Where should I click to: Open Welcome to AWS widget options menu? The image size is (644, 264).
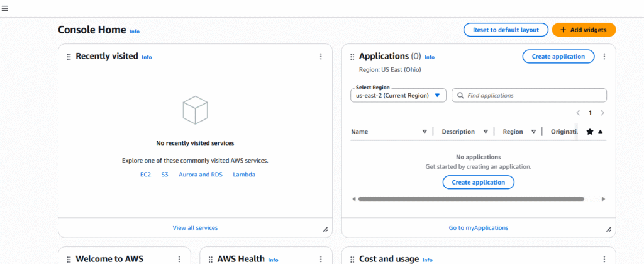pos(179,259)
